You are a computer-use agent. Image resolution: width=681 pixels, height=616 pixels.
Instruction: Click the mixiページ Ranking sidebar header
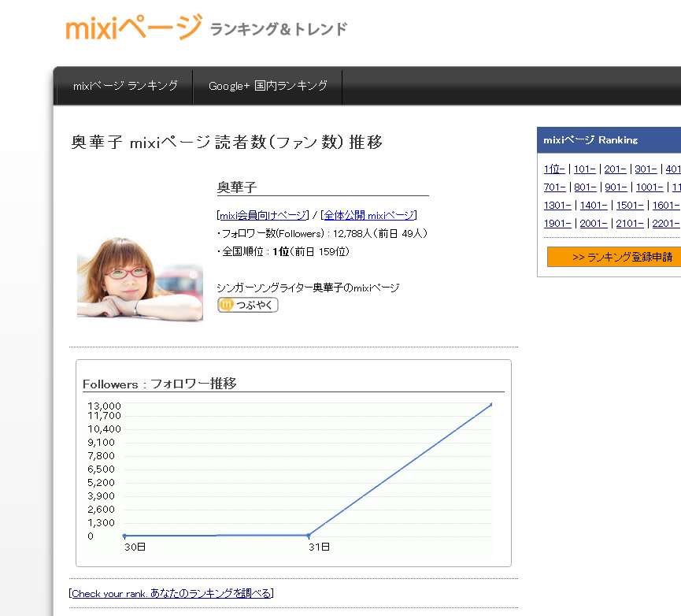(x=609, y=140)
